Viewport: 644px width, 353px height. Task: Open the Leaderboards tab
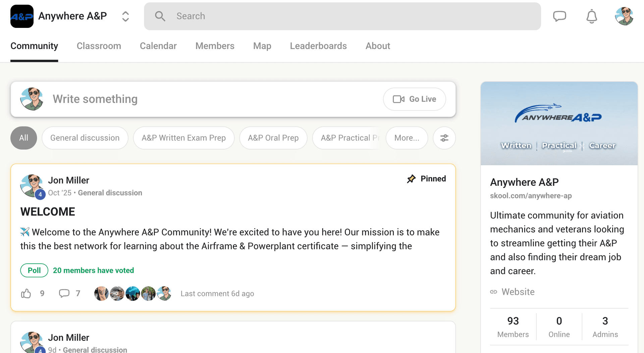point(318,46)
